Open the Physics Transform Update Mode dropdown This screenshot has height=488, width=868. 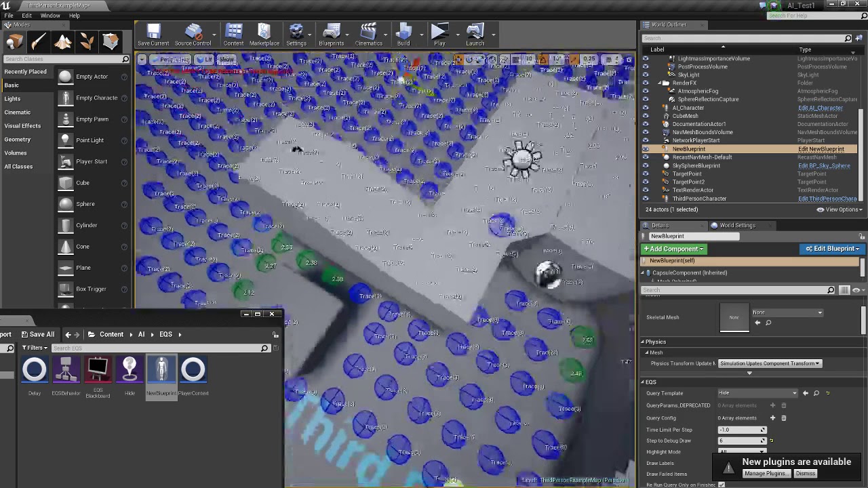769,364
